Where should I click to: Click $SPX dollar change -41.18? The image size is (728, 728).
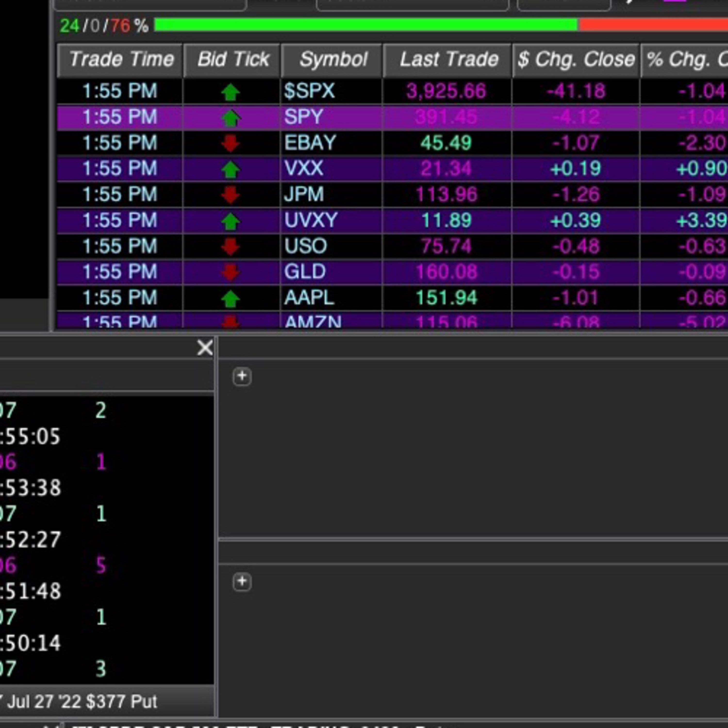point(576,91)
